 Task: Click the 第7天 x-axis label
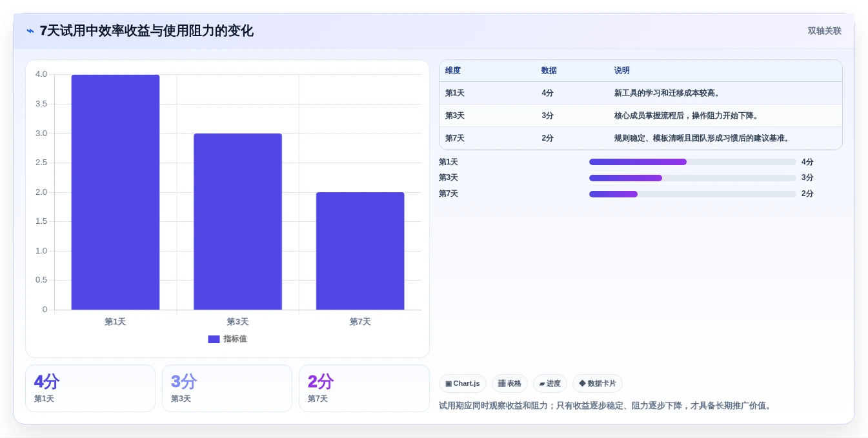[360, 322]
